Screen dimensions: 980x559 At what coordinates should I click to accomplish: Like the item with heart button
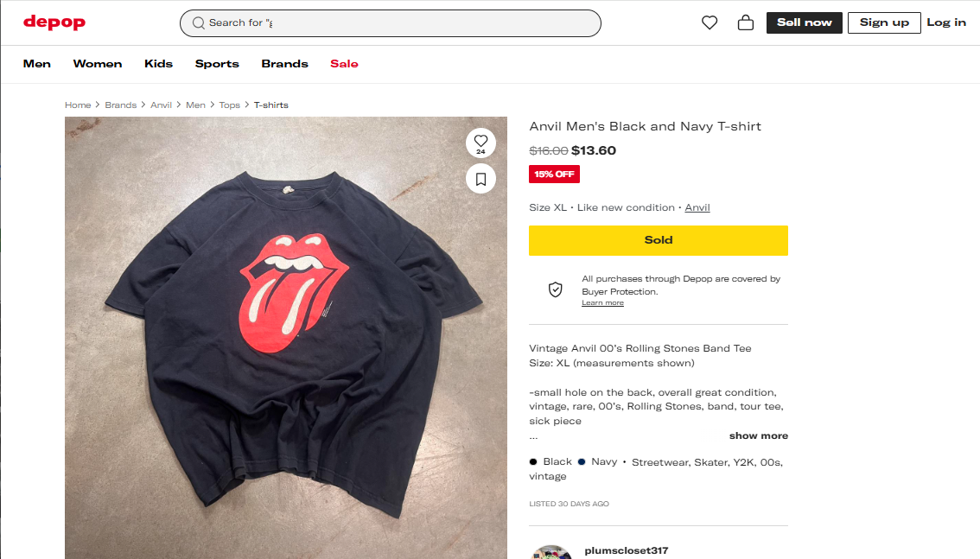coord(480,141)
